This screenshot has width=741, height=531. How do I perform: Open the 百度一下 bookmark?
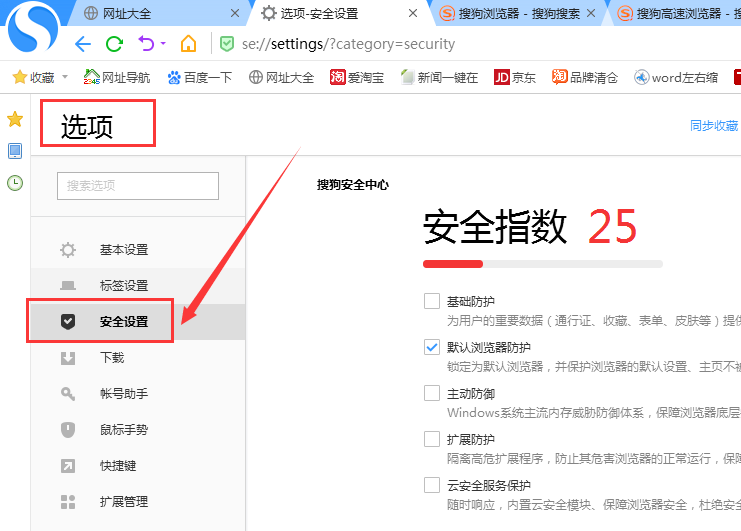pyautogui.click(x=199, y=77)
